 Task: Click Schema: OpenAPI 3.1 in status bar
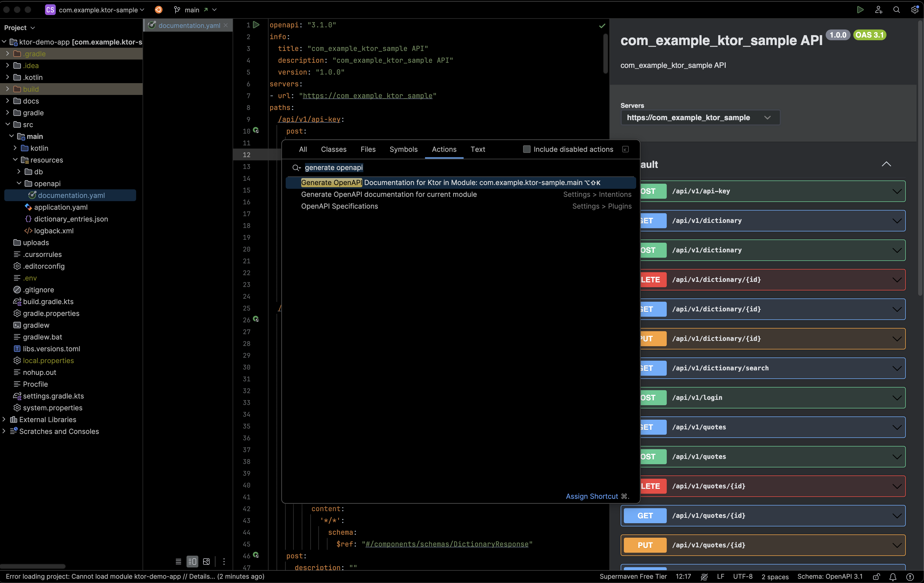830,577
